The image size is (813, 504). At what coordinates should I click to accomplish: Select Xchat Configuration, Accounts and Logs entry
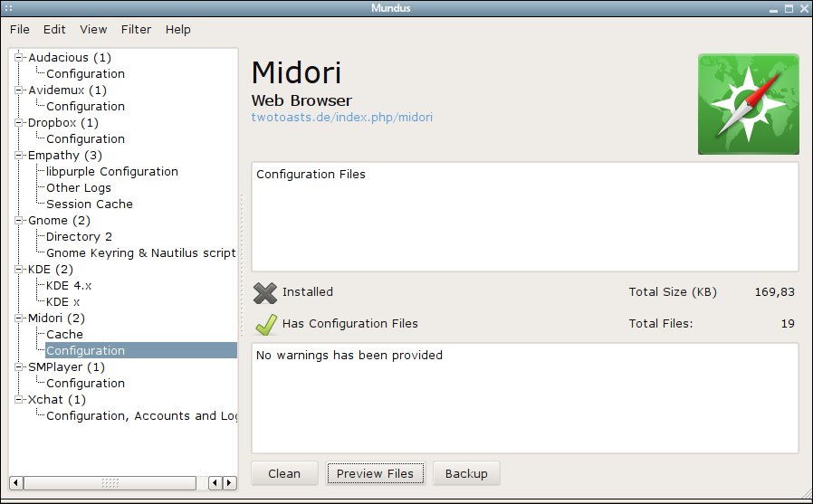coord(141,416)
